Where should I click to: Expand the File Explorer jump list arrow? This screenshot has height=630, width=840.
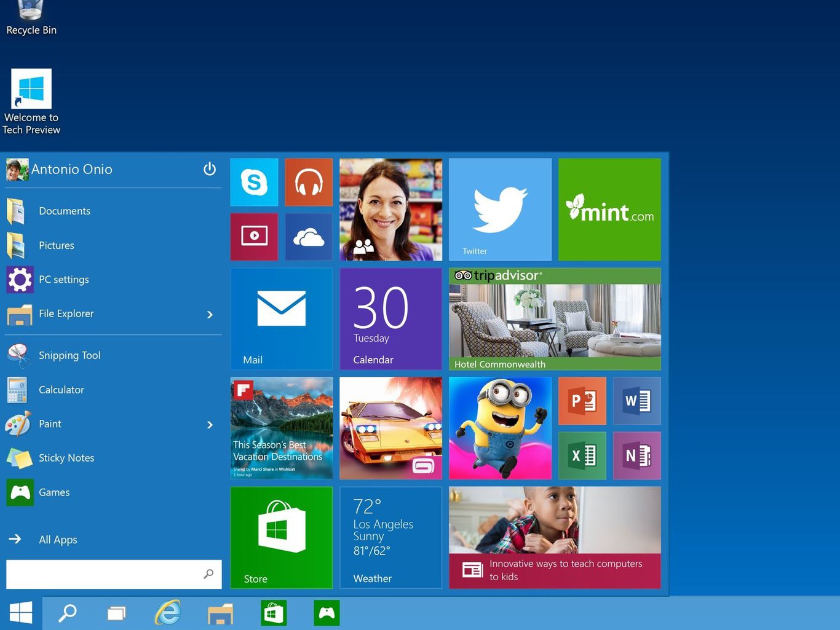[x=210, y=314]
